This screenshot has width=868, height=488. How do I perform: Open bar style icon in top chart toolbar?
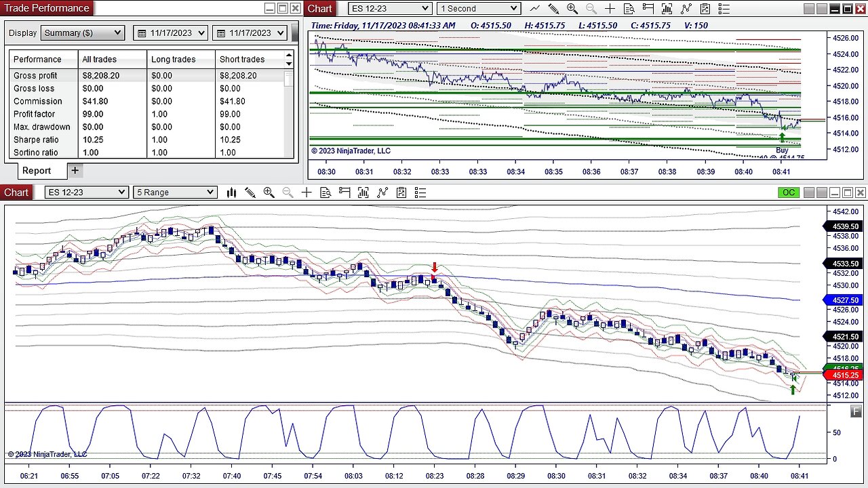coord(535,9)
